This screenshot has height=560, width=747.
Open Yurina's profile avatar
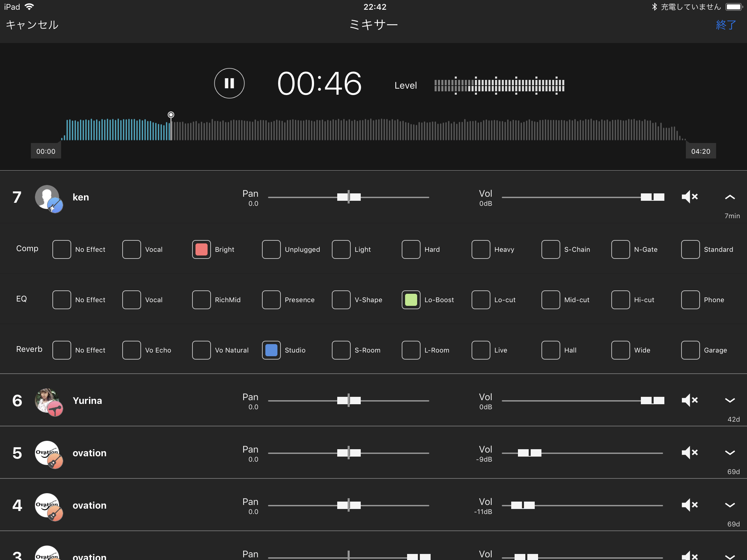[49, 402]
